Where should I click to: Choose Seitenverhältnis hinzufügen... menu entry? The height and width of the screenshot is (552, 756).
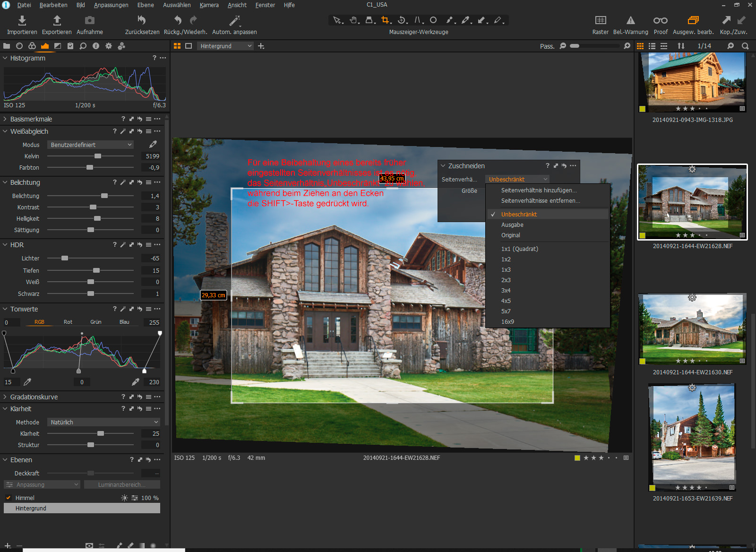548,190
